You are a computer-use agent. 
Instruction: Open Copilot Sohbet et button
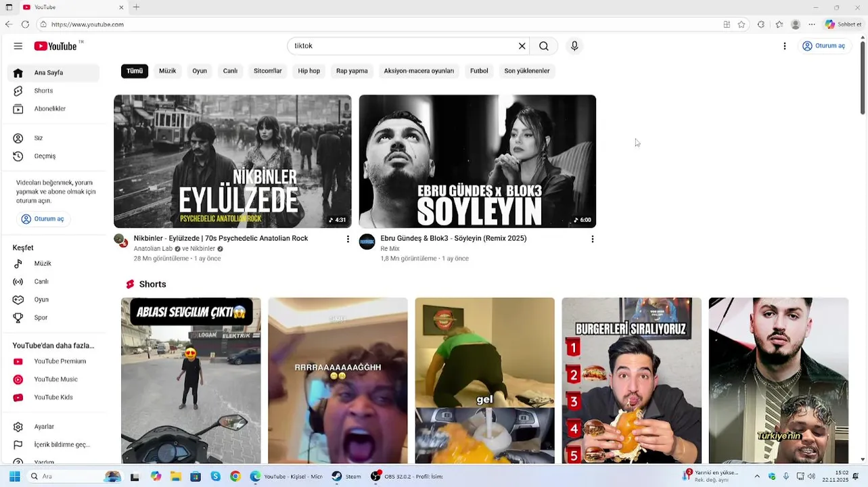tap(843, 24)
